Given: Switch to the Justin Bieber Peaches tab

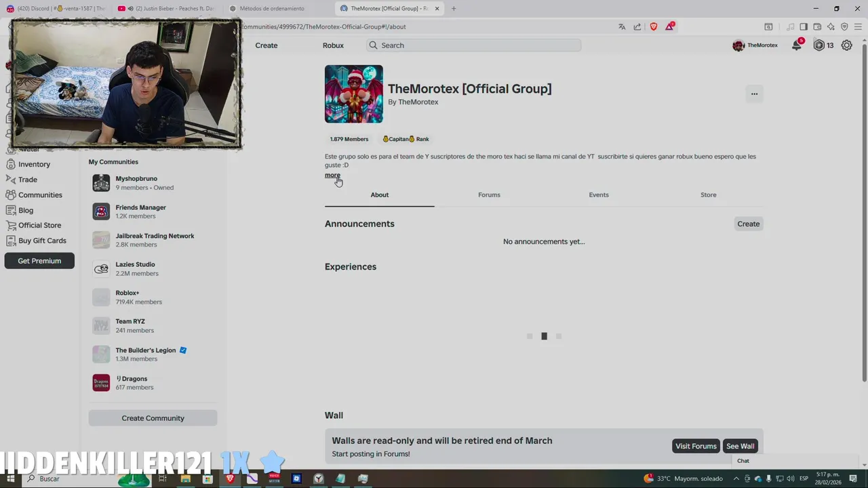Looking at the screenshot, I should coord(167,9).
